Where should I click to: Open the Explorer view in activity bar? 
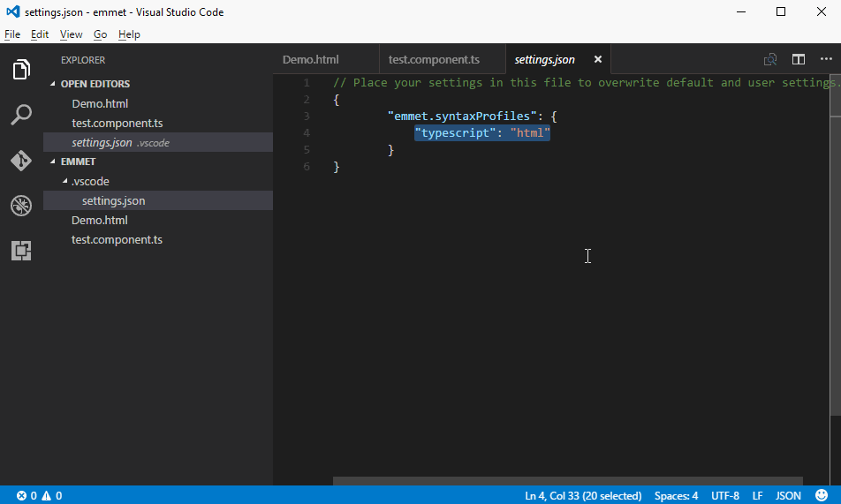coord(21,70)
